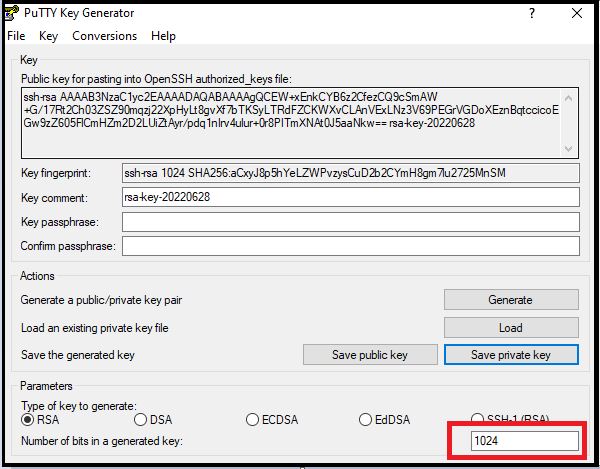This screenshot has height=469, width=600.
Task: Select the ECDSA key type
Action: click(x=272, y=420)
